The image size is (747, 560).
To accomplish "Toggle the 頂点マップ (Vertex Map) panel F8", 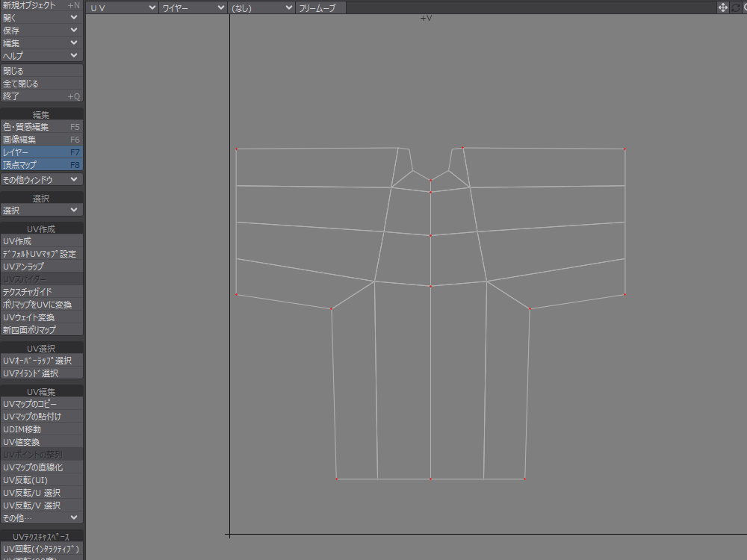I will (41, 165).
